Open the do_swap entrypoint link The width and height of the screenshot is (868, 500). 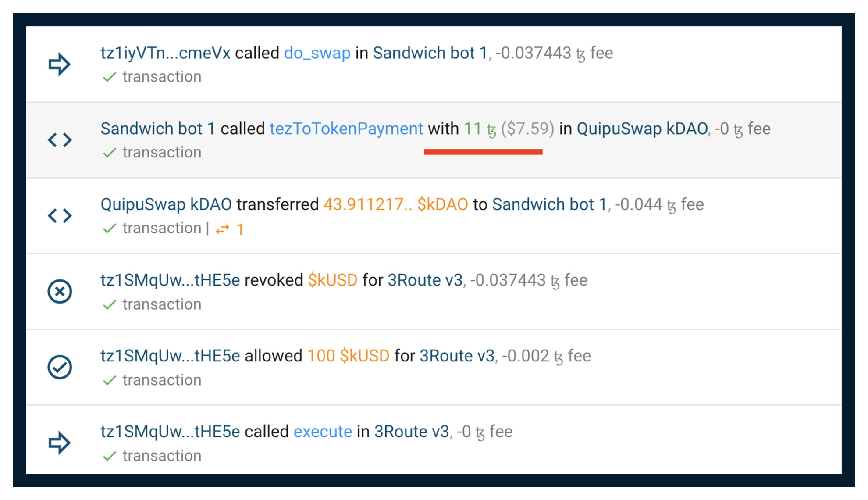(317, 53)
